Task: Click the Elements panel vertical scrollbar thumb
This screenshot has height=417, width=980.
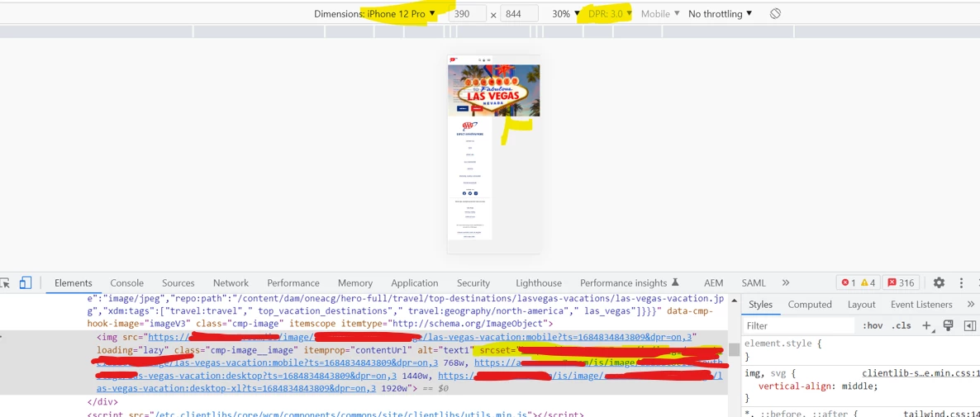Action: point(734,349)
